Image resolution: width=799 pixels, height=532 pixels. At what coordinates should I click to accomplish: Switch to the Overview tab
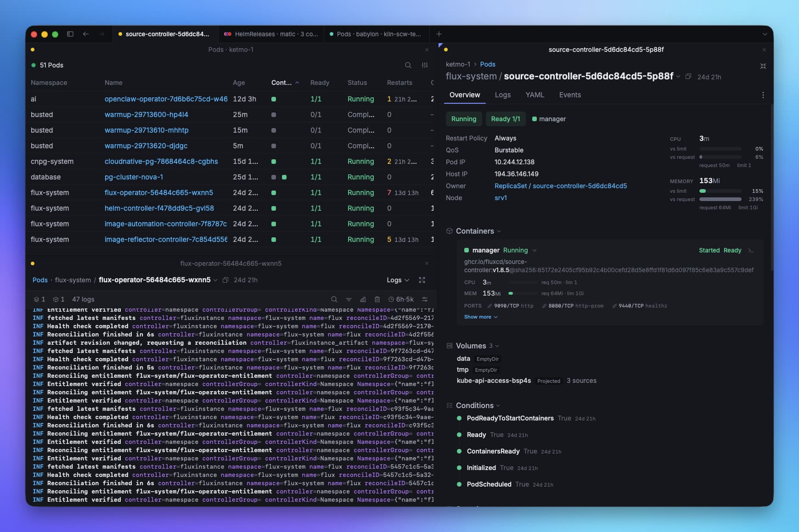465,95
